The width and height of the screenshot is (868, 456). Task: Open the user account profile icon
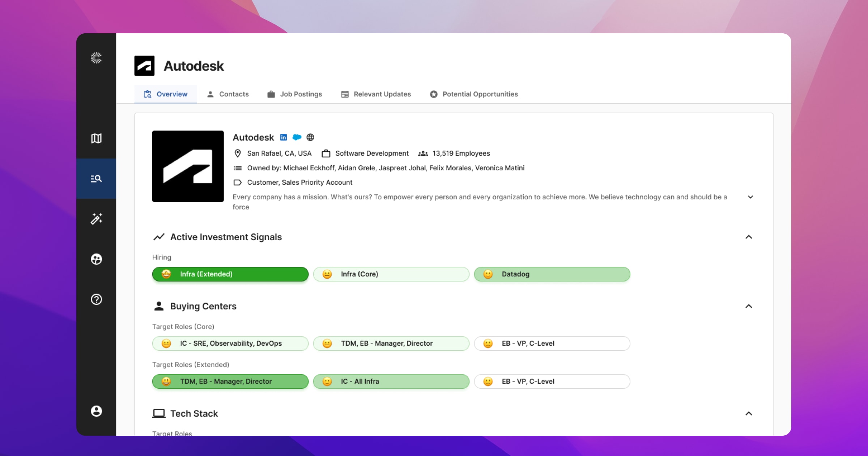[x=96, y=411]
